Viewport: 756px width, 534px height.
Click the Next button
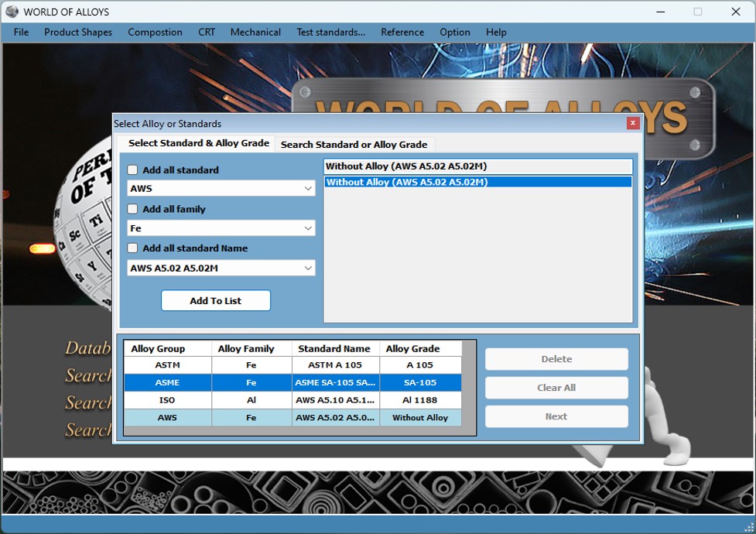click(x=556, y=416)
